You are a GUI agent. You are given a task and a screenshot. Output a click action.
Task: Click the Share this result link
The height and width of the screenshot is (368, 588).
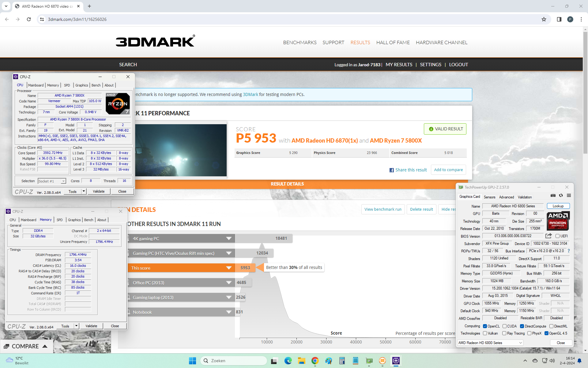click(408, 170)
